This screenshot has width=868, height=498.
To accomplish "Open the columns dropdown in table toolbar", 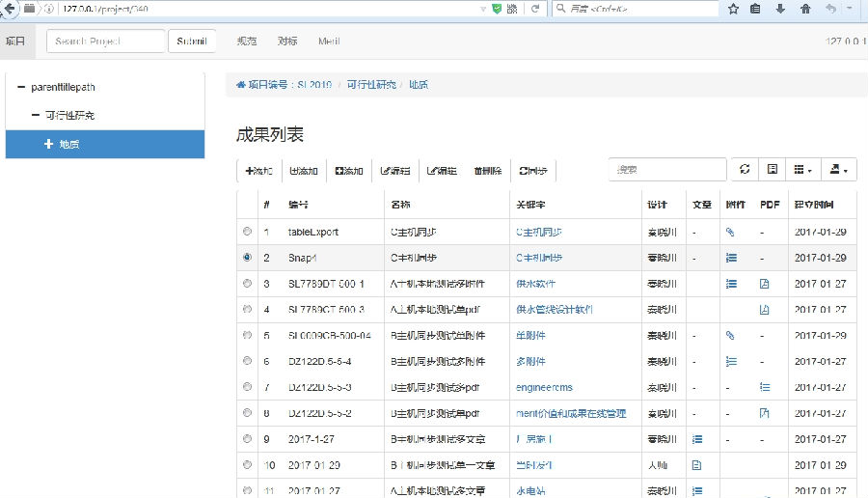I will 802,170.
